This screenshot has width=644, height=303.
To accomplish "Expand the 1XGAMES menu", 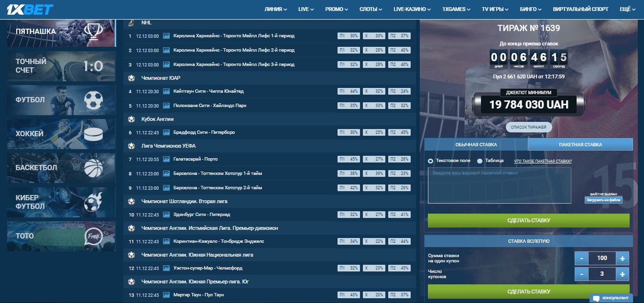I will [x=457, y=9].
